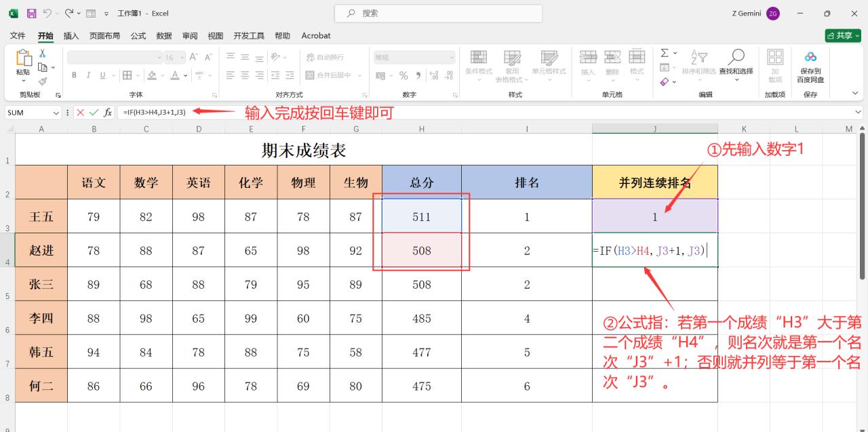Click the Save icon in title bar
The height and width of the screenshot is (432, 868).
(x=31, y=13)
